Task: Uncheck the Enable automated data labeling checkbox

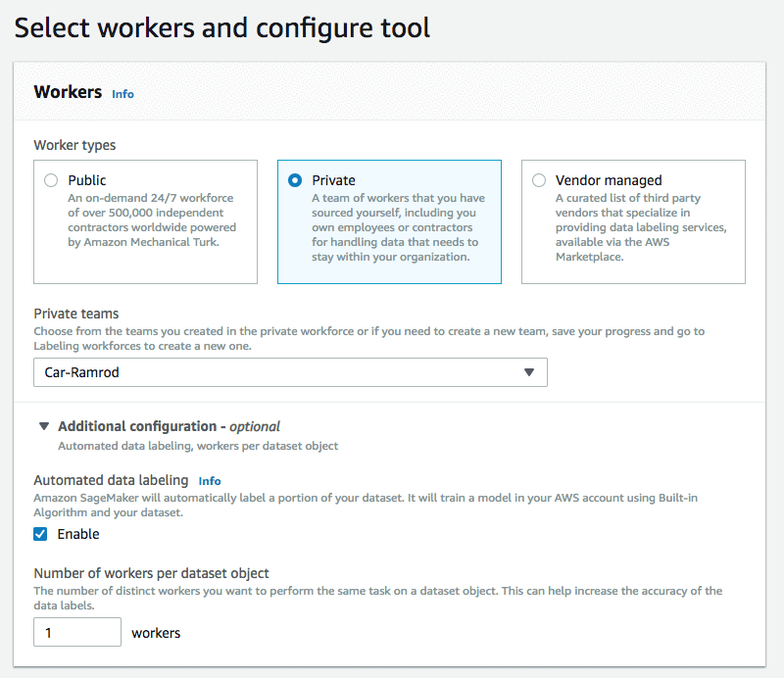Action: coord(40,534)
